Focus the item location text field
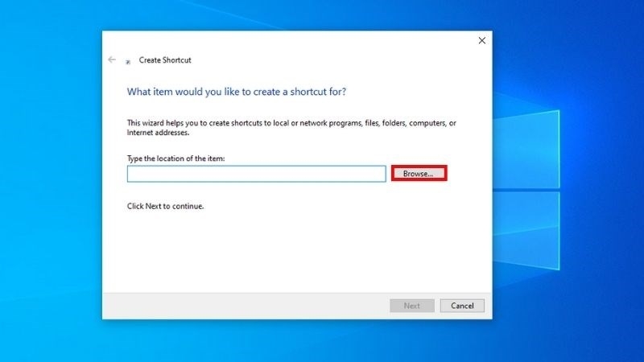This screenshot has height=362, width=644. click(256, 174)
